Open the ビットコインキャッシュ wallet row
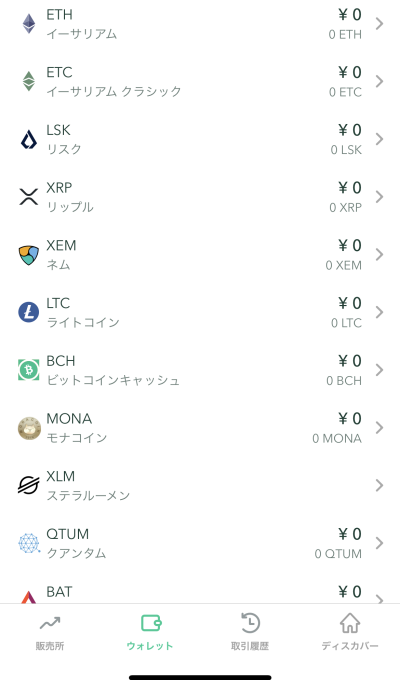This screenshot has height=680, width=400. (200, 370)
